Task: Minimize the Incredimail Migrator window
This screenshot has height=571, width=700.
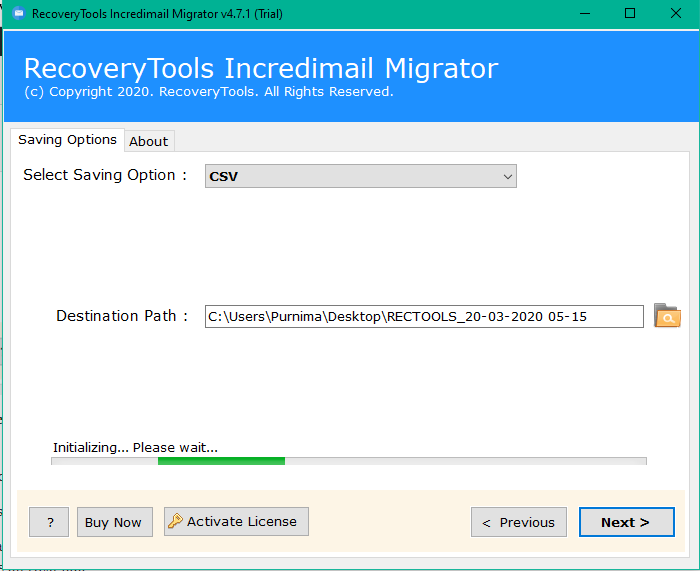Action: click(585, 13)
